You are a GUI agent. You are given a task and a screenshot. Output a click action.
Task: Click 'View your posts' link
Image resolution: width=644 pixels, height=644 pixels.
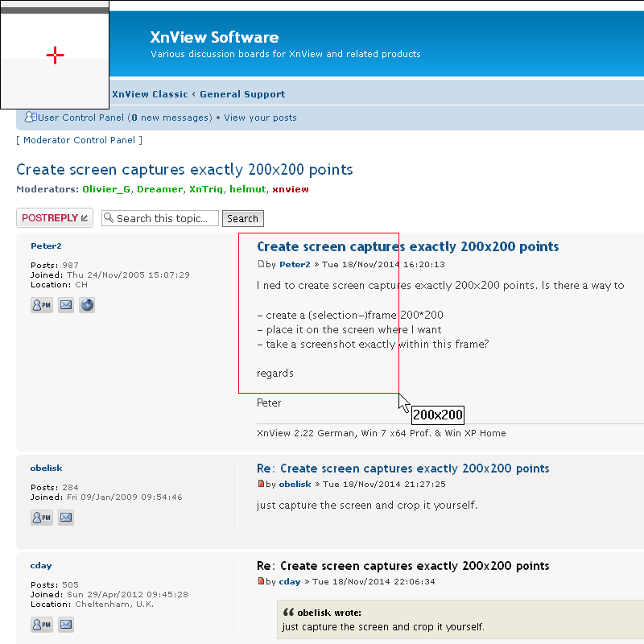(x=260, y=118)
